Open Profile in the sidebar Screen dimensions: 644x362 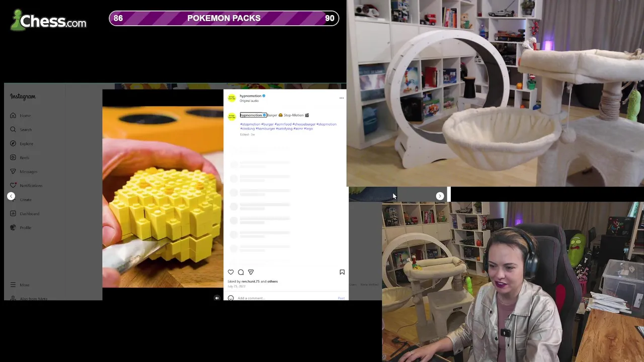[21, 228]
